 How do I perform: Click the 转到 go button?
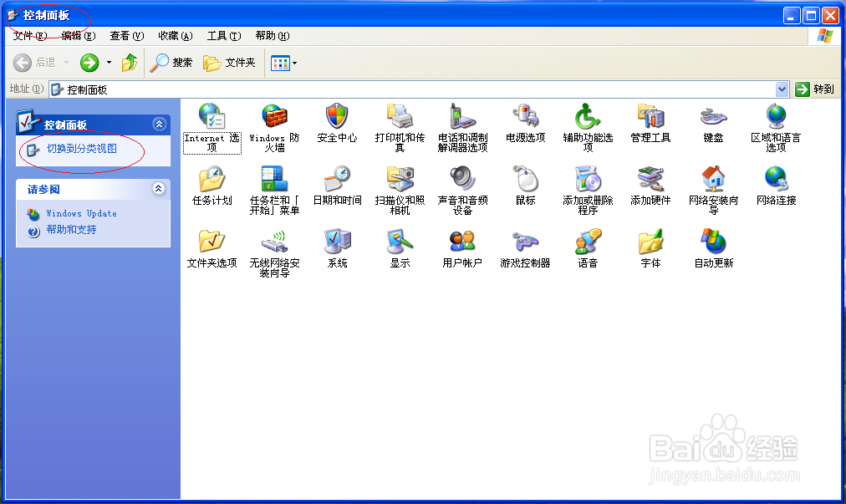click(x=815, y=89)
